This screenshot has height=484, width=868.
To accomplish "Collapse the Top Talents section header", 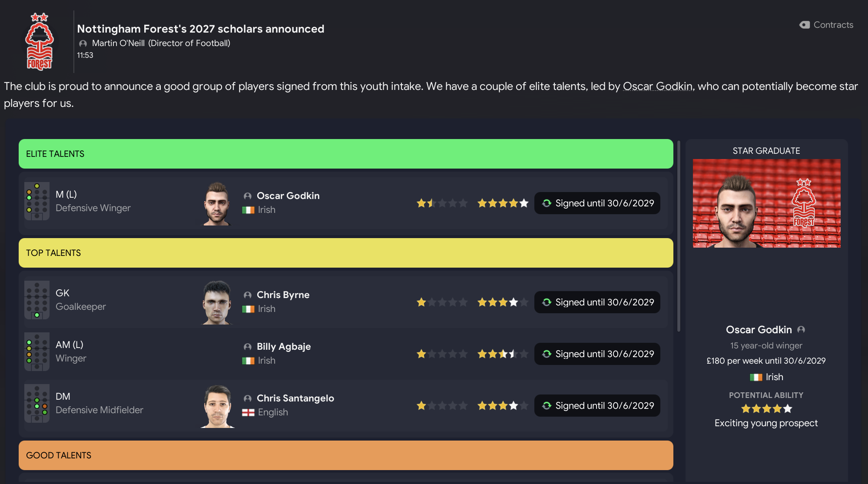I will coord(346,253).
